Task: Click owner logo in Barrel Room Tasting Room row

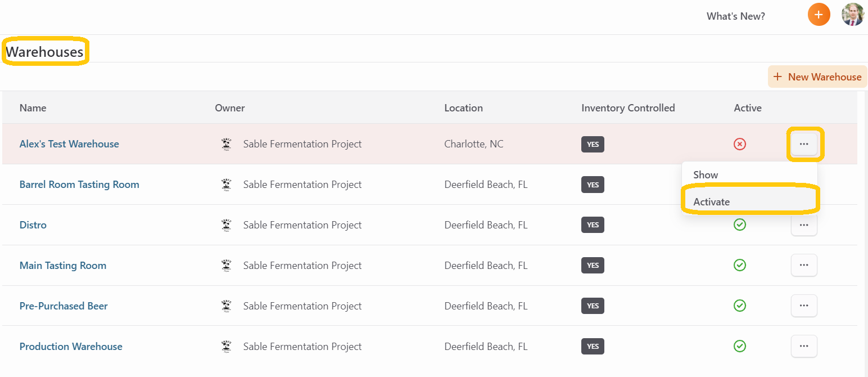Action: click(227, 185)
